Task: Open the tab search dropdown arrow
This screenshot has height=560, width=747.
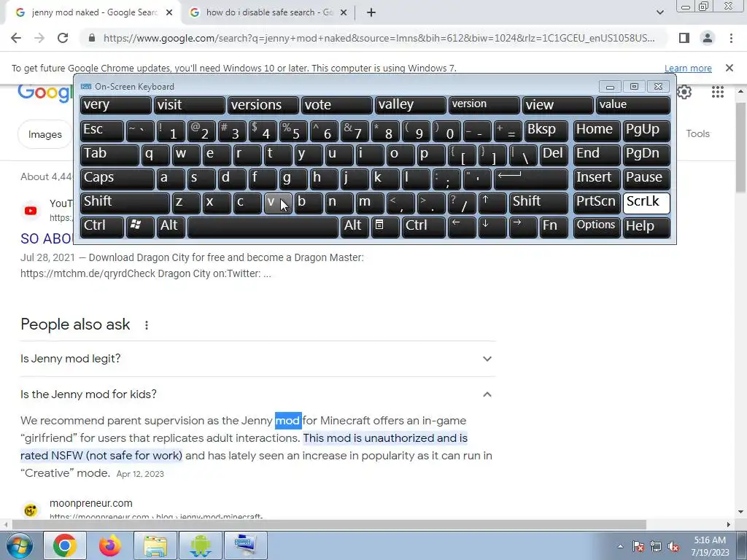Action: 659,13
